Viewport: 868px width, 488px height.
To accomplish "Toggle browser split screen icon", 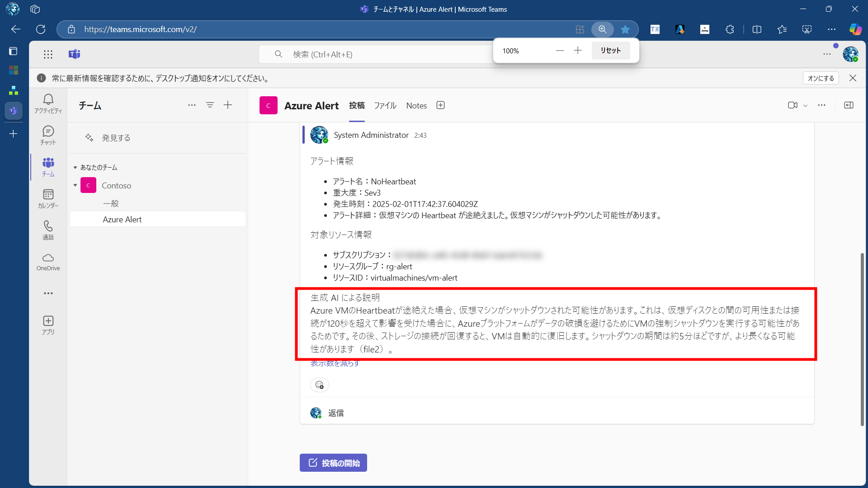I will tap(757, 29).
